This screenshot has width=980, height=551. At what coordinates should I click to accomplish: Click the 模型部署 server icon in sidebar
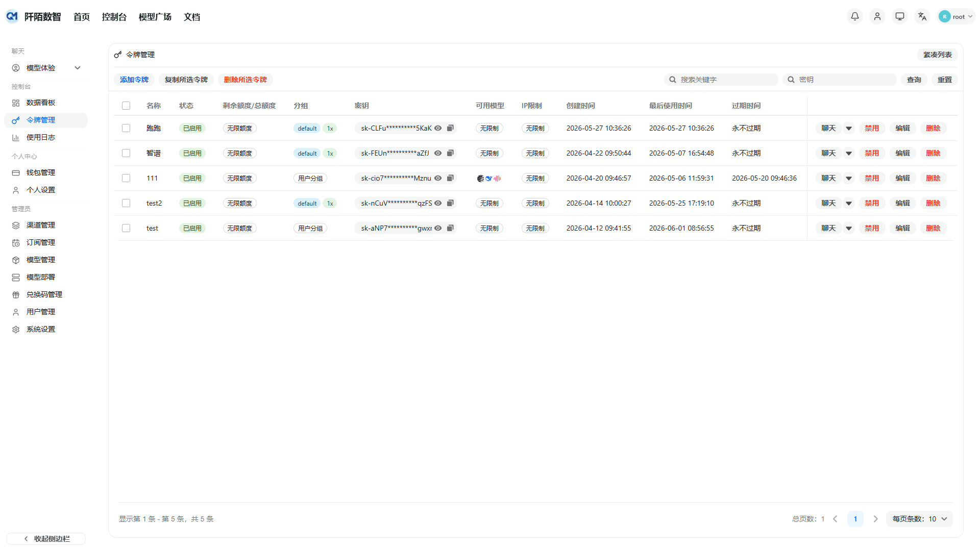(16, 277)
